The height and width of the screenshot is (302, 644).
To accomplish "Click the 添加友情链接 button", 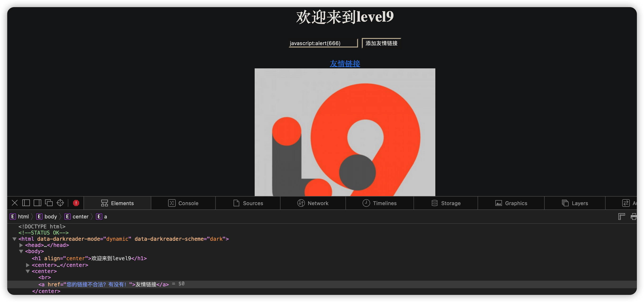I will click(x=381, y=43).
